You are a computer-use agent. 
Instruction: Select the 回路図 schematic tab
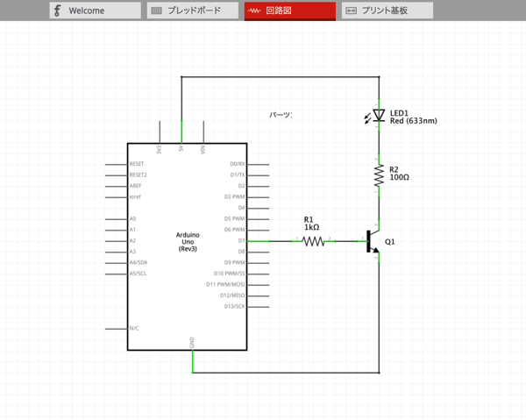[x=290, y=11]
